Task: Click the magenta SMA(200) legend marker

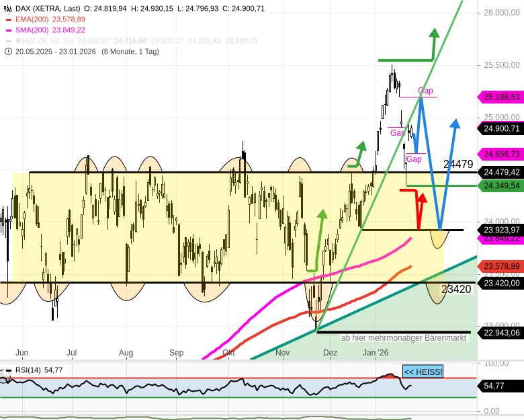Action: (9, 30)
